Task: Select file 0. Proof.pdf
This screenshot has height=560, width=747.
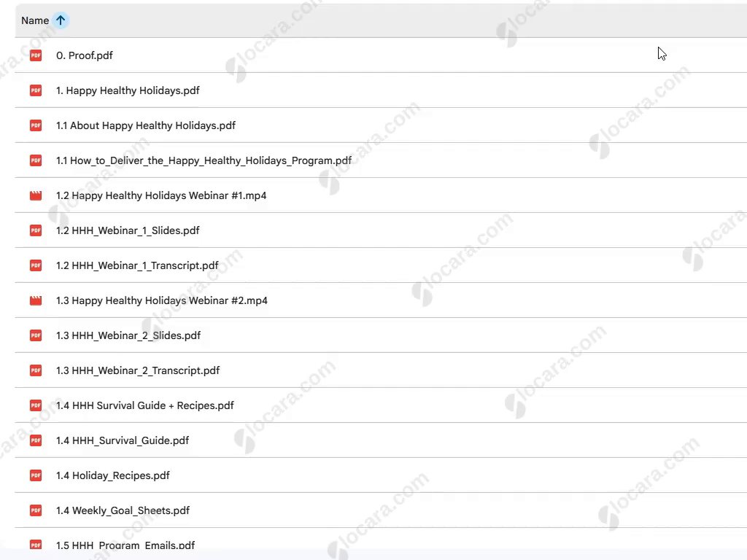Action: (85, 55)
